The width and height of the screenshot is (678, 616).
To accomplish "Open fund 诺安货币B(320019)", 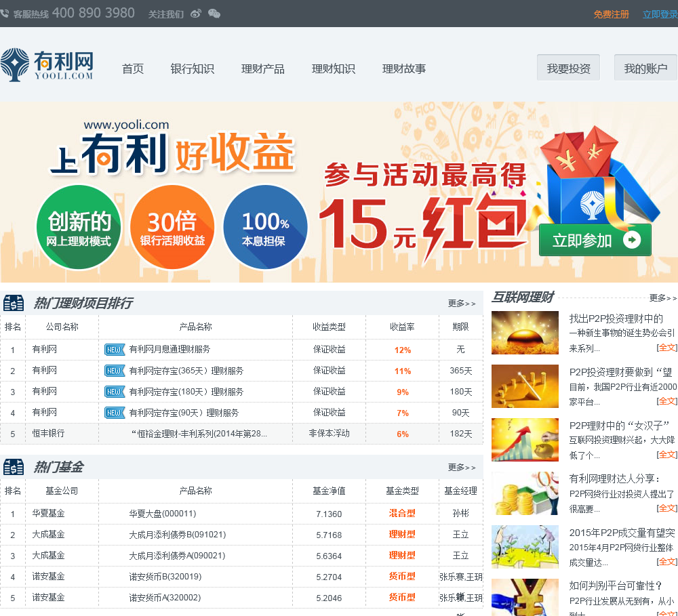I will [165, 577].
